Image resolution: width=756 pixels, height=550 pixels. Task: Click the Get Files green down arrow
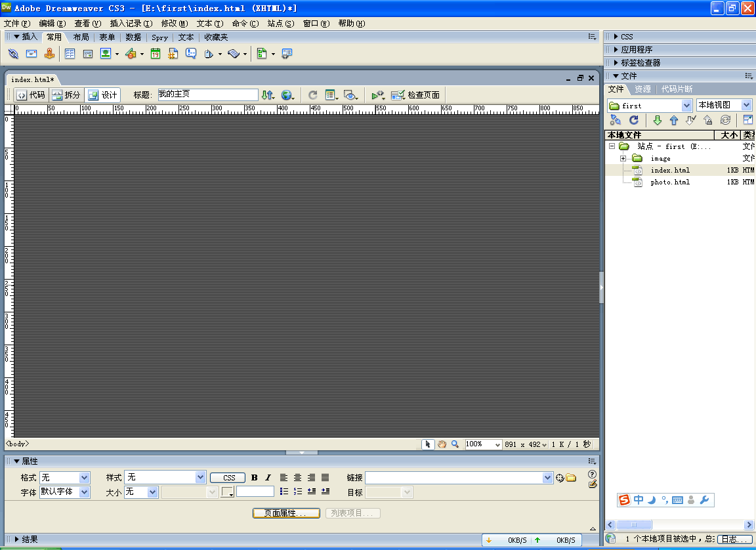click(657, 120)
